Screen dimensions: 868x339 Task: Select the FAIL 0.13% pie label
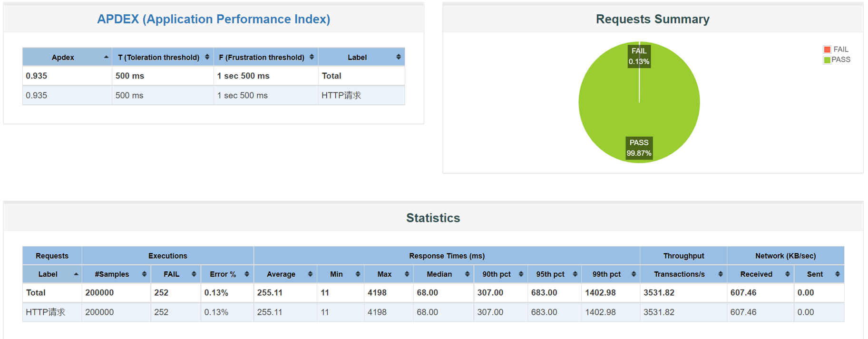[x=639, y=56]
